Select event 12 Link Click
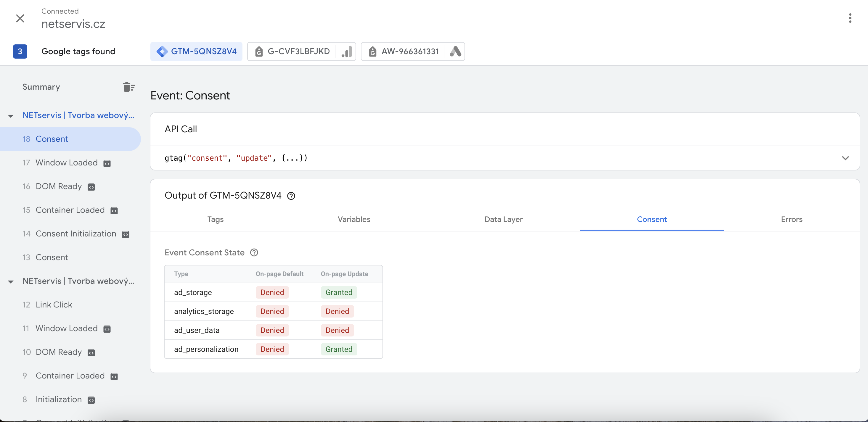 click(54, 305)
